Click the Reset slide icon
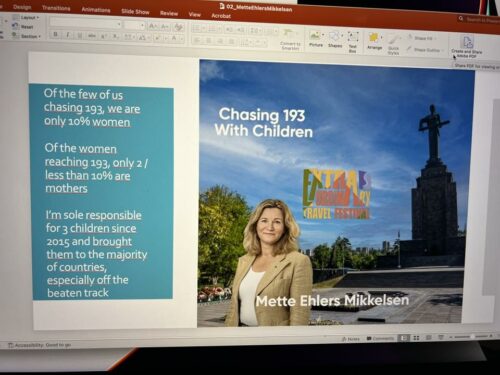The width and height of the screenshot is (500, 375). (x=23, y=26)
